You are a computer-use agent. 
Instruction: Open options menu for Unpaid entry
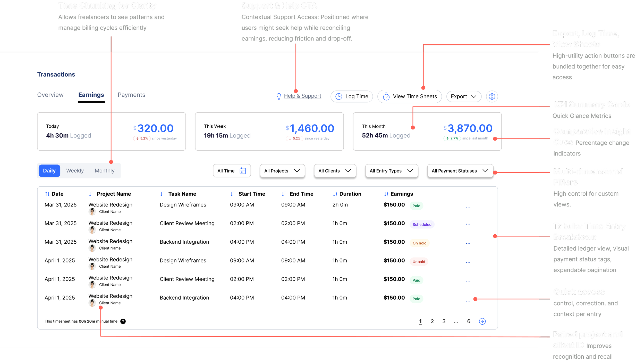click(468, 262)
